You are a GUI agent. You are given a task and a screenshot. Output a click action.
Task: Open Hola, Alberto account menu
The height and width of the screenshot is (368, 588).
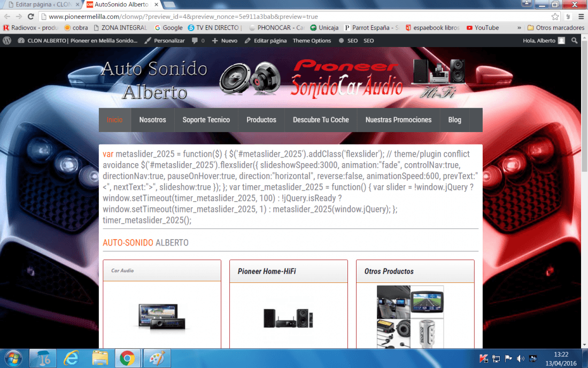(x=544, y=41)
